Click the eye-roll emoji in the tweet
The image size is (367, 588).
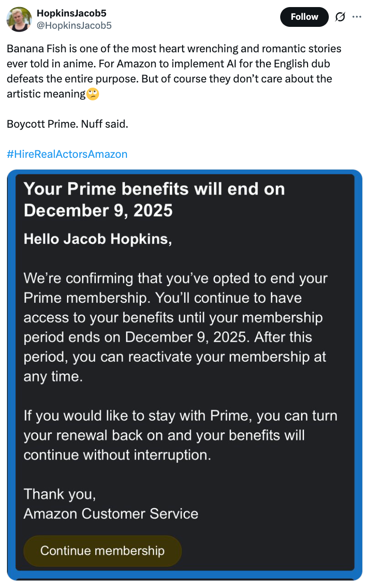coord(93,94)
